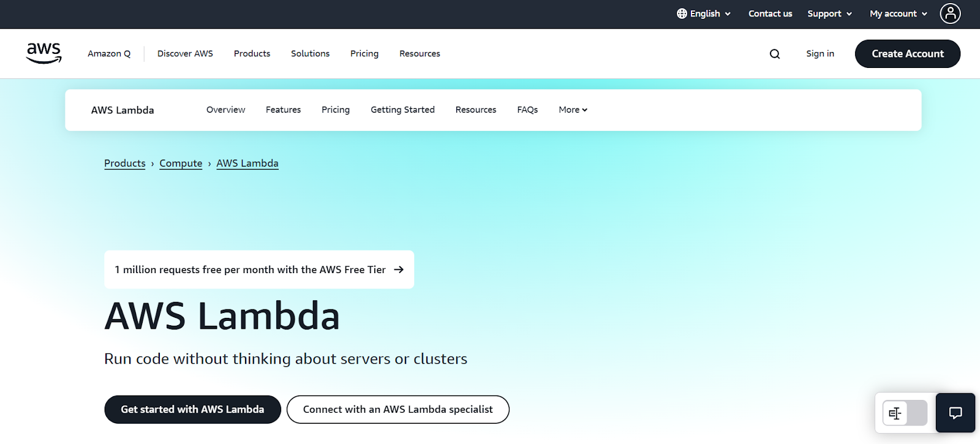Open Amazon Q in the navigation

pos(109,54)
